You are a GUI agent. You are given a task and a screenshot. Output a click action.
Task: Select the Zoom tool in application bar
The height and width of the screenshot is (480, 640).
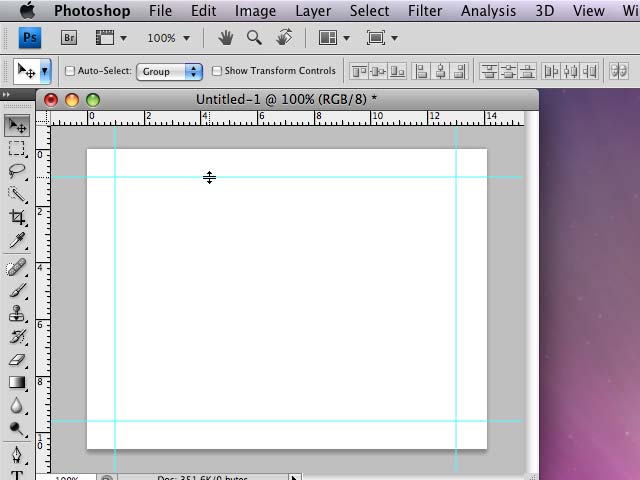tap(254, 38)
